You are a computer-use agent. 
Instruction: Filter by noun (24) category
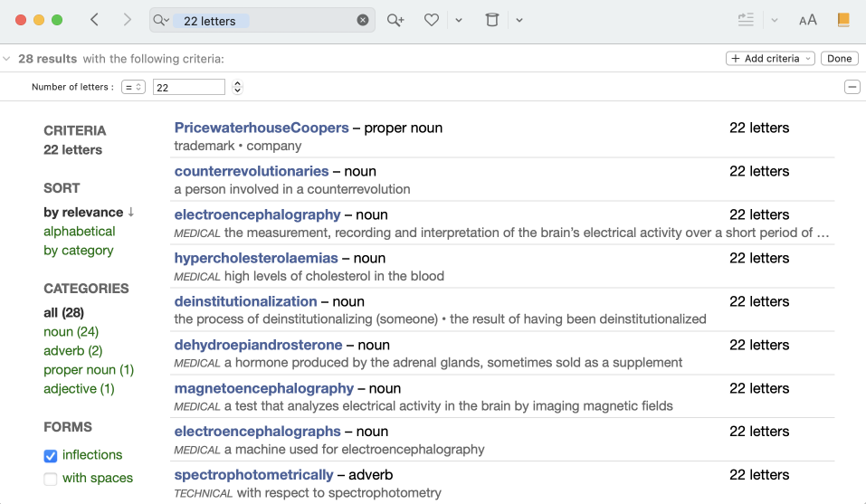(x=71, y=332)
